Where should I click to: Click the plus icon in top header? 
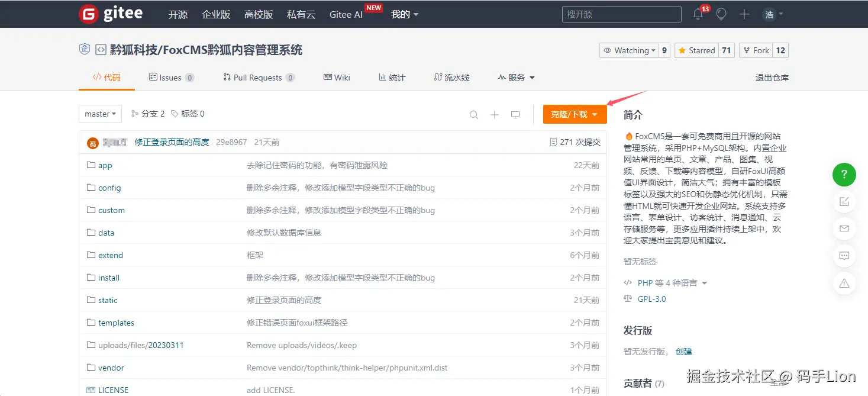(x=744, y=14)
